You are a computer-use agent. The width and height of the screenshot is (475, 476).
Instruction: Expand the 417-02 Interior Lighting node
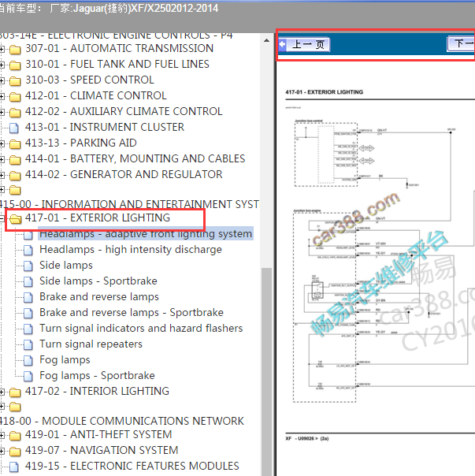coord(2,392)
